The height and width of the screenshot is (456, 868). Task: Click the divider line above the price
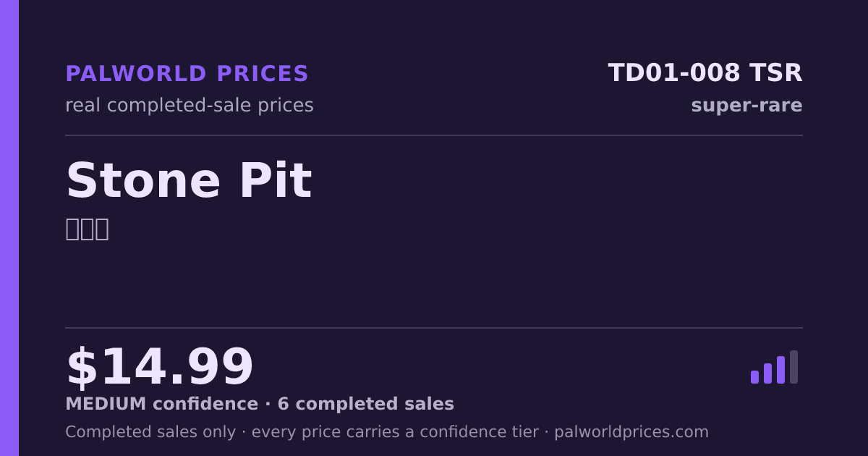click(x=434, y=328)
